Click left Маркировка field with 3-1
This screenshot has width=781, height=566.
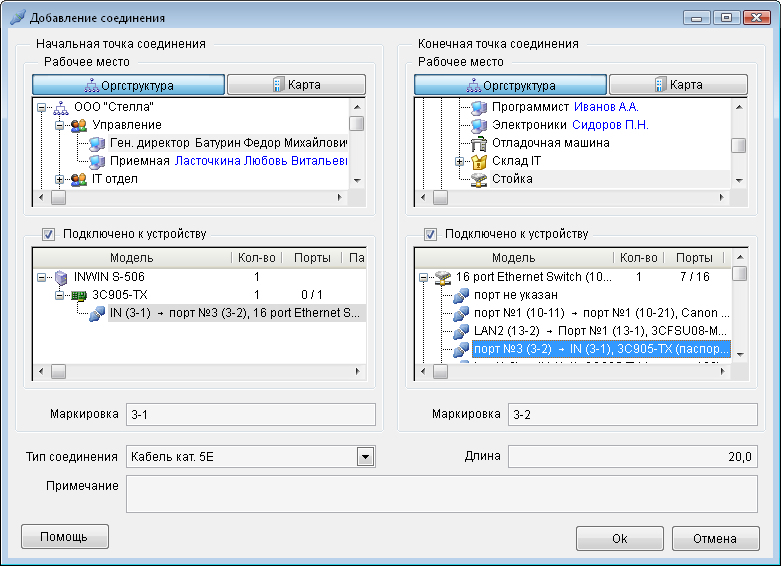251,415
